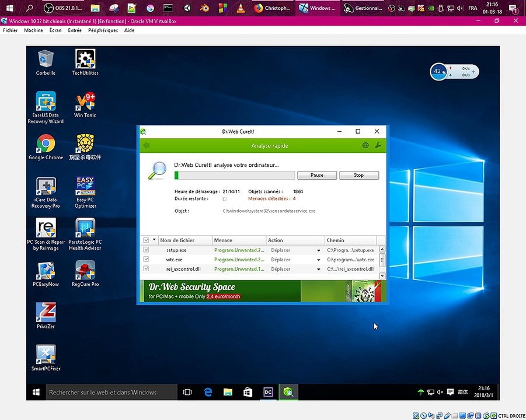Click the FRA language indicator on host
Image resolution: width=526 pixels, height=420 pixels.
(473, 8)
